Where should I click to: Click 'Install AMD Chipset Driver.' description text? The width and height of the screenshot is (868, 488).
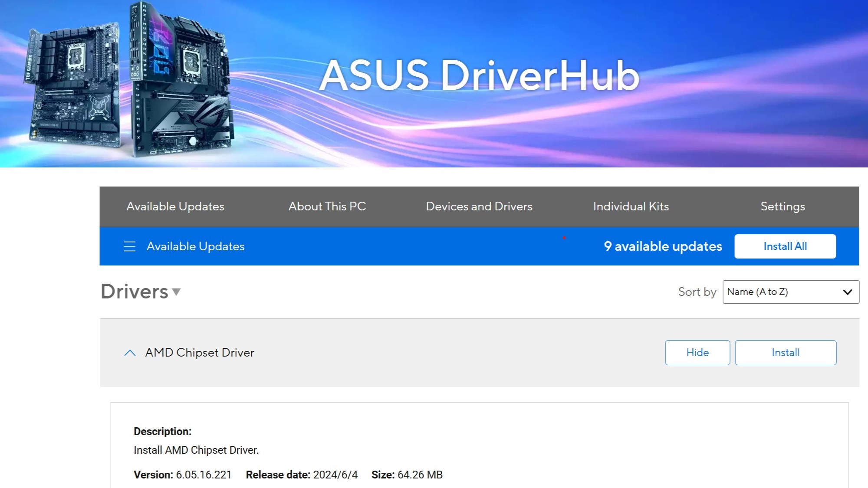196,450
